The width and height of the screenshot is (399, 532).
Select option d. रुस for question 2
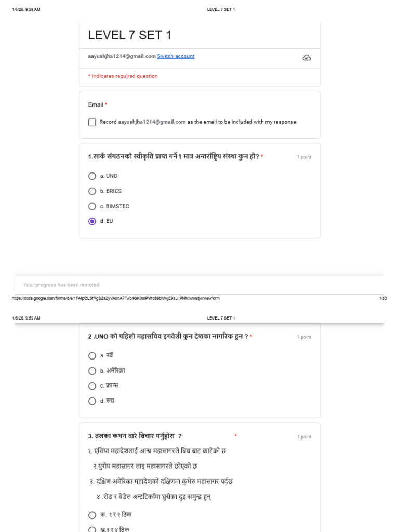tap(92, 401)
